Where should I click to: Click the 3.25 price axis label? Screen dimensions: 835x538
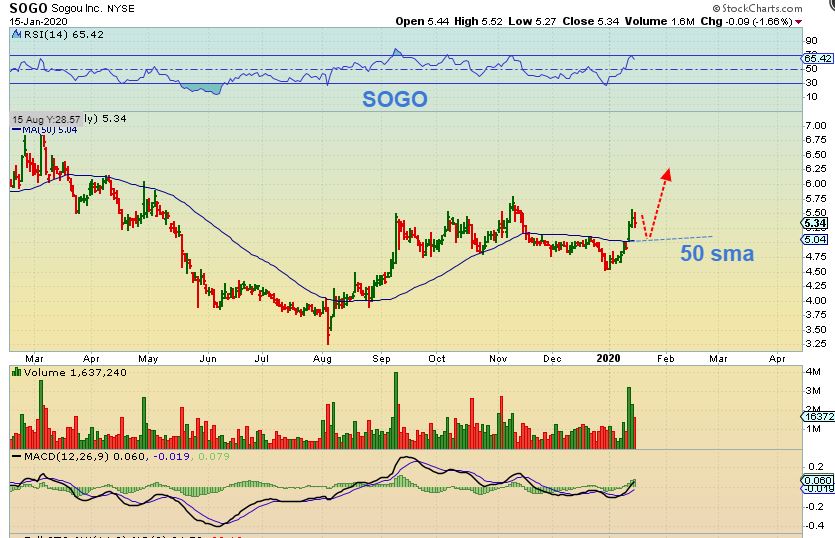tap(816, 344)
